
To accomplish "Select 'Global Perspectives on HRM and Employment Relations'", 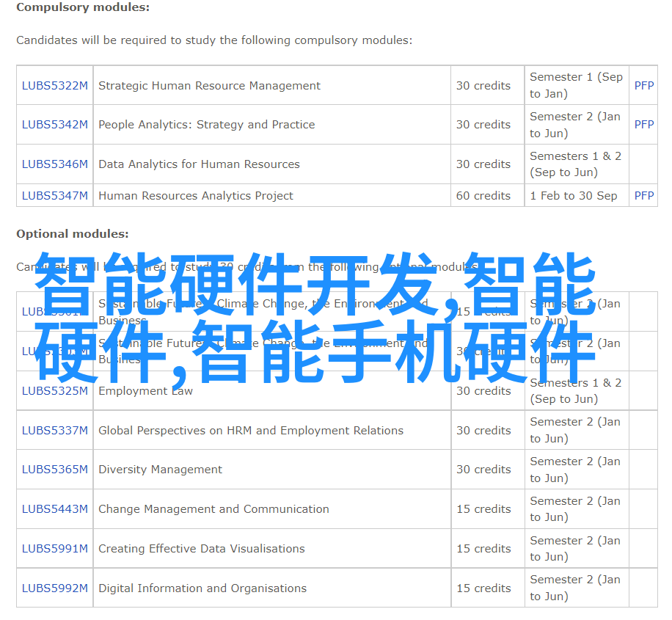I will [x=251, y=430].
